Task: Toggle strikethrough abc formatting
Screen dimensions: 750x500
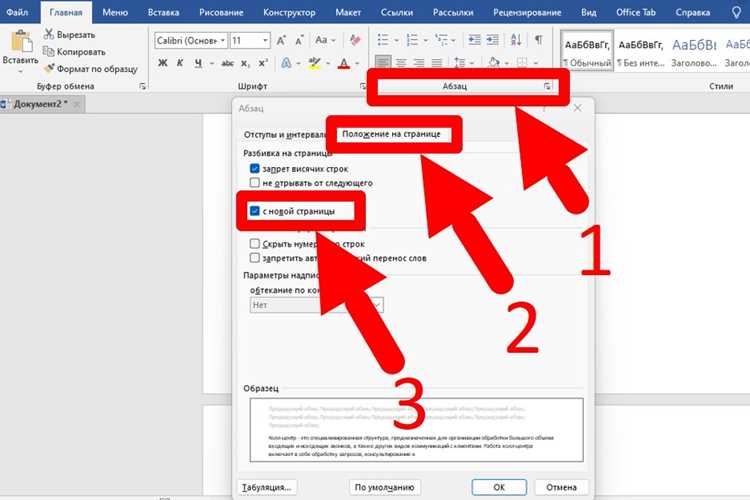Action: [x=228, y=63]
